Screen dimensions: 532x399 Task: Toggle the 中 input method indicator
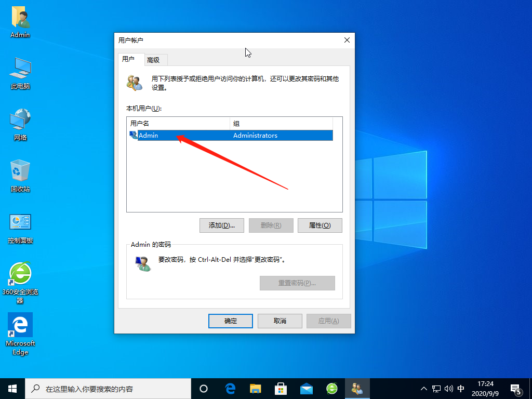point(461,389)
